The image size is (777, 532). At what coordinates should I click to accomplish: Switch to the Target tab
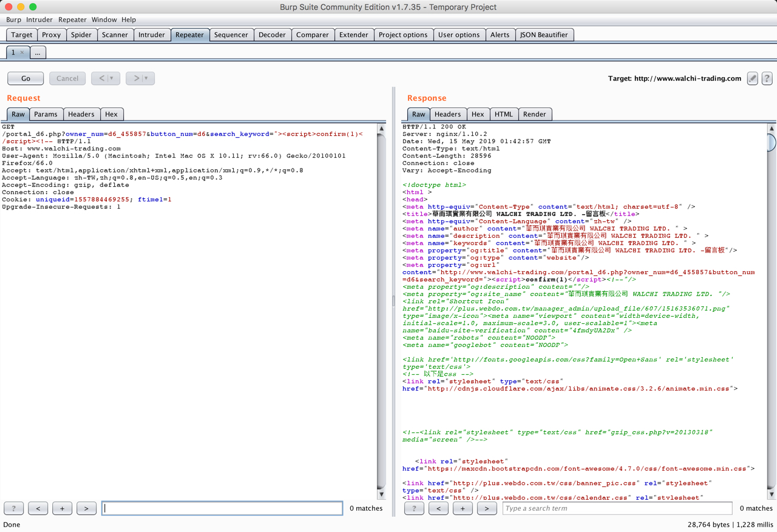(22, 35)
